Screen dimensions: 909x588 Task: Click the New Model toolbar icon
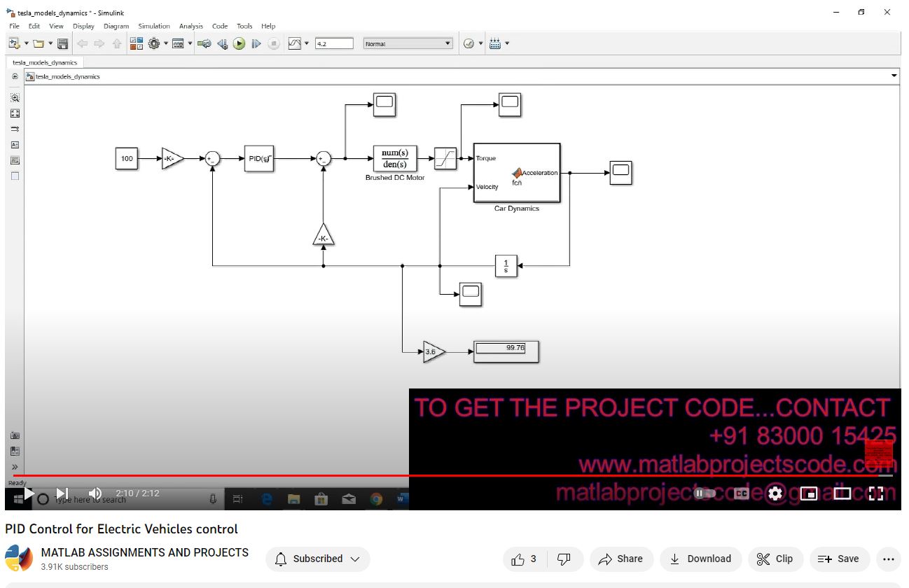(x=13, y=43)
